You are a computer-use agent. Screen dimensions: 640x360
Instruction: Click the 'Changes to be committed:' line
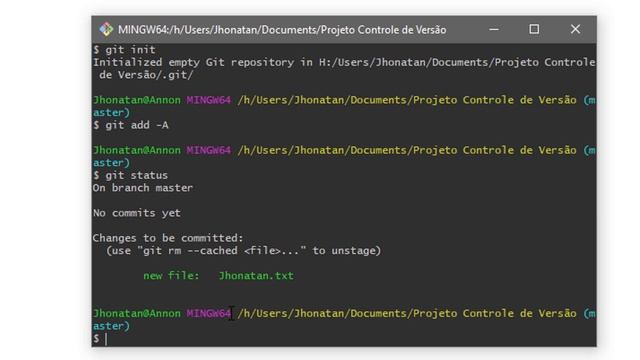[x=168, y=238]
